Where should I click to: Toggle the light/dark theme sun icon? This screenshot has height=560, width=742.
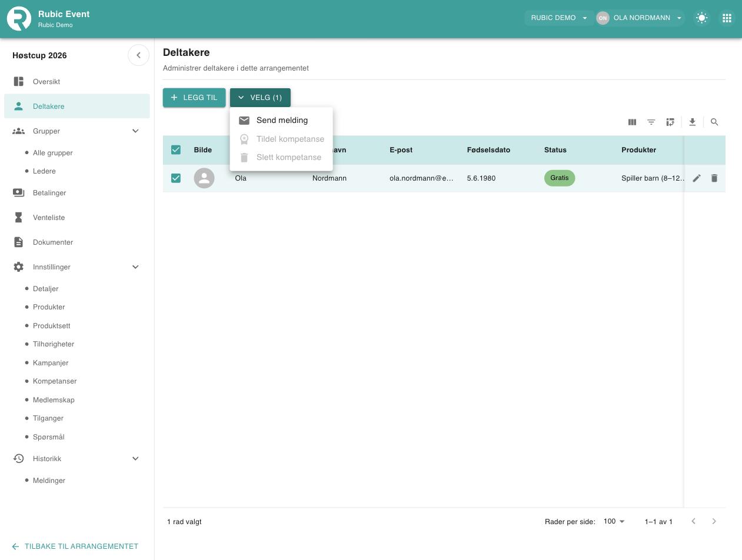pos(701,18)
